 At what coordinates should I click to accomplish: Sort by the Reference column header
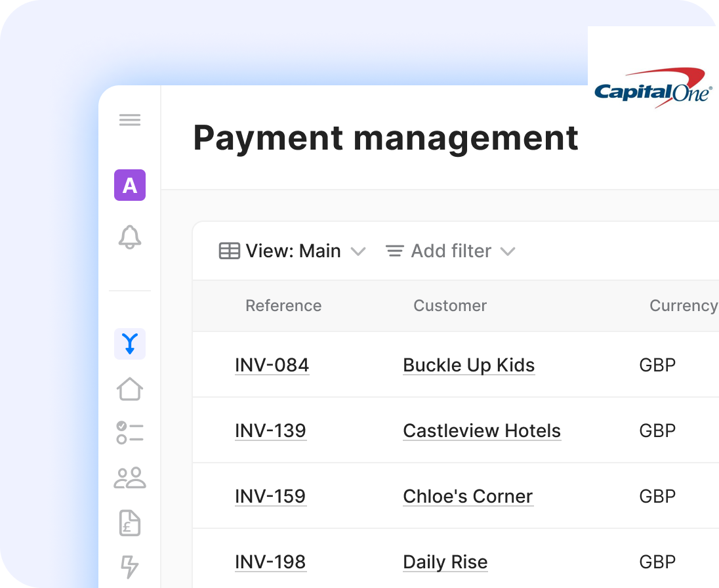283,306
